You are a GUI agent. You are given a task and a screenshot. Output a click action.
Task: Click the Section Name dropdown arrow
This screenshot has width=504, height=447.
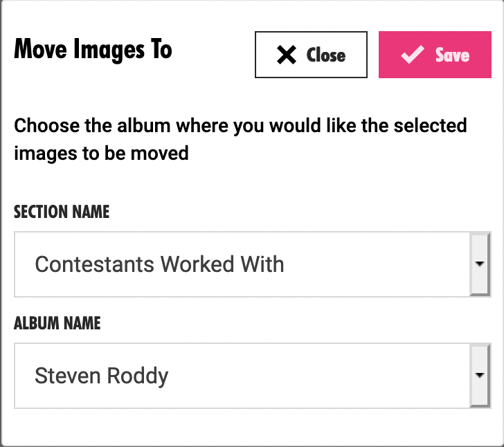[480, 264]
